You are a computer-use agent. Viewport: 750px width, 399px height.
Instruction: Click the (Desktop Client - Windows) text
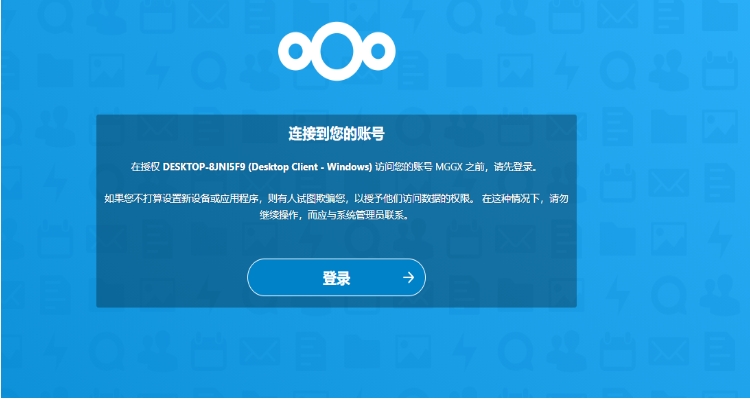[x=310, y=167]
